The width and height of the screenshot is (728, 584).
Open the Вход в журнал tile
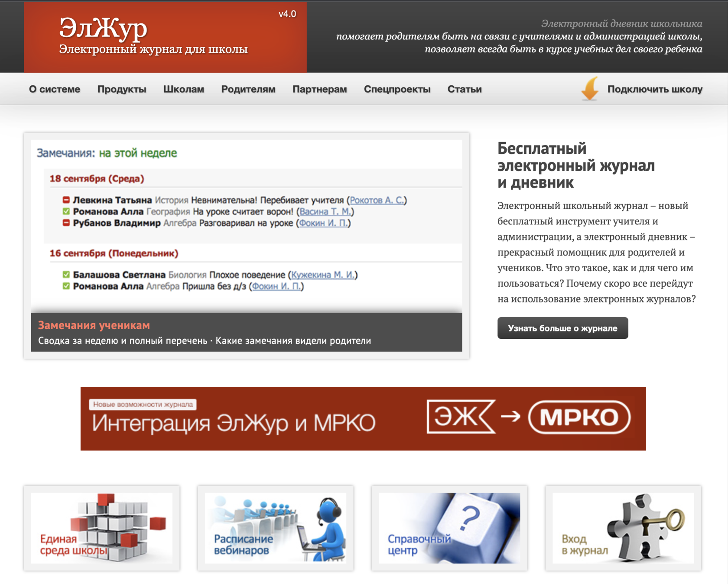[x=623, y=528]
